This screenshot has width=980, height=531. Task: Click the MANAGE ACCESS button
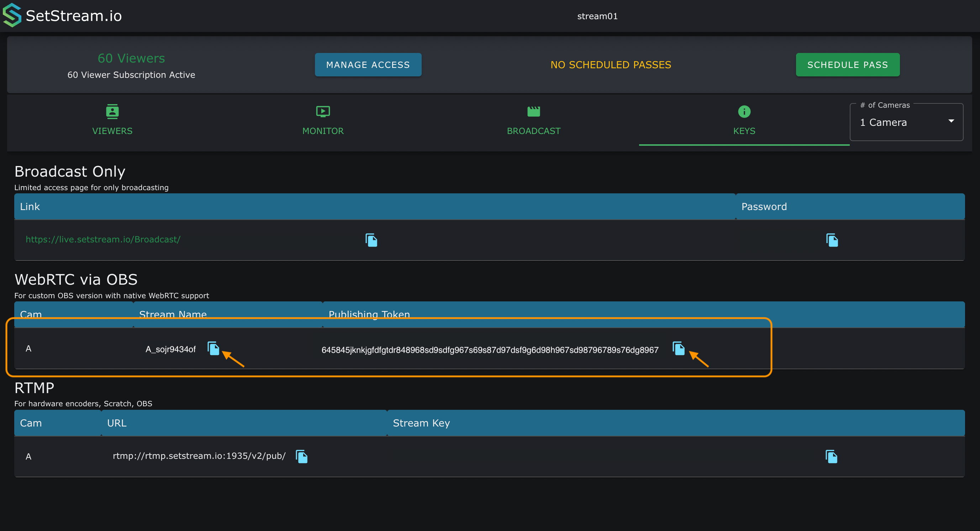tap(368, 65)
